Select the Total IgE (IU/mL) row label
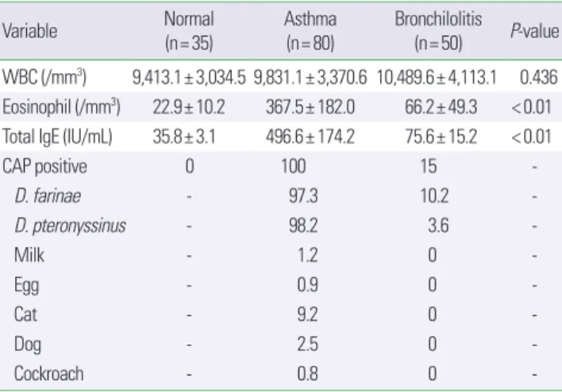Screen dimensions: 562x392 click(x=57, y=136)
